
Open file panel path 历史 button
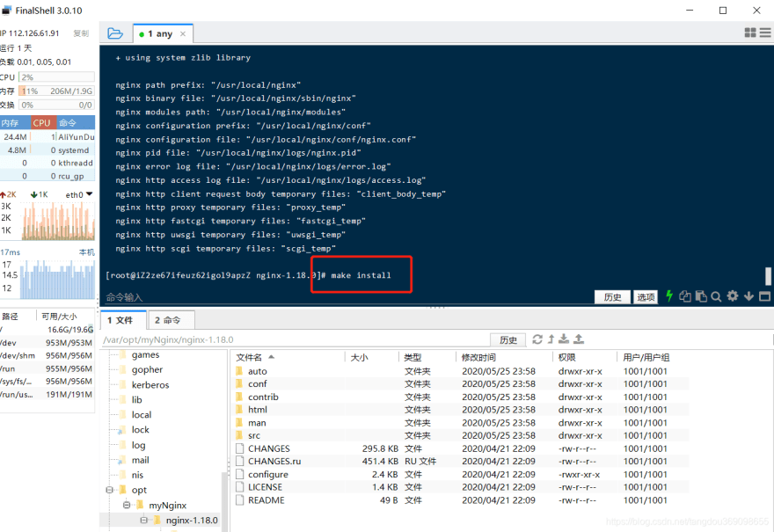click(508, 339)
